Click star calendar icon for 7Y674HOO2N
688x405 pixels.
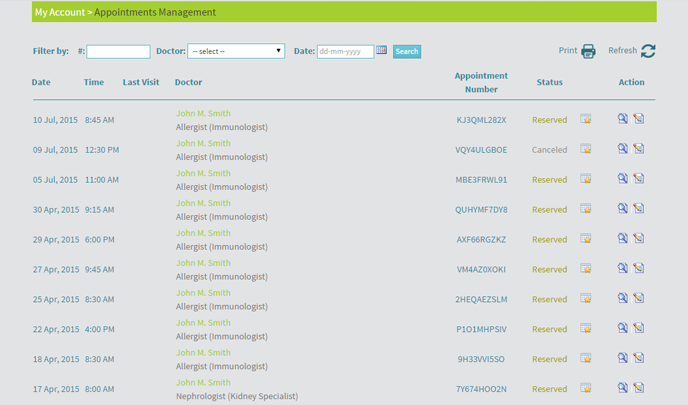586,388
